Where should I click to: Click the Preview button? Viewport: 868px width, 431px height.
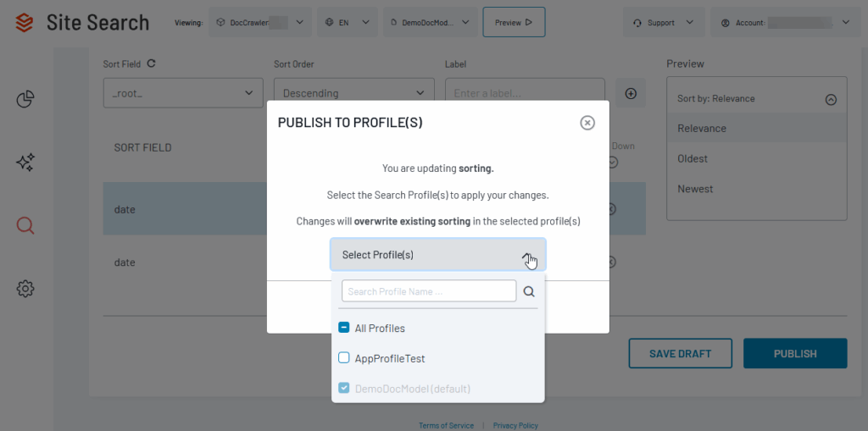pos(514,23)
